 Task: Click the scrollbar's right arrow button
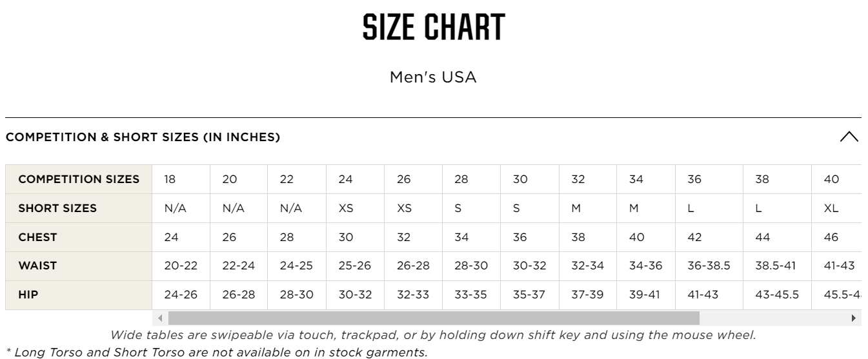point(854,318)
